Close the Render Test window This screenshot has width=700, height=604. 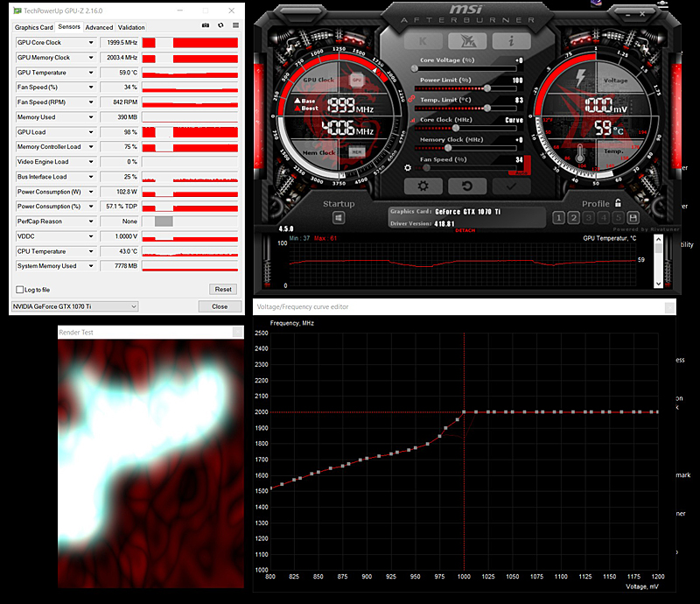[x=237, y=332]
